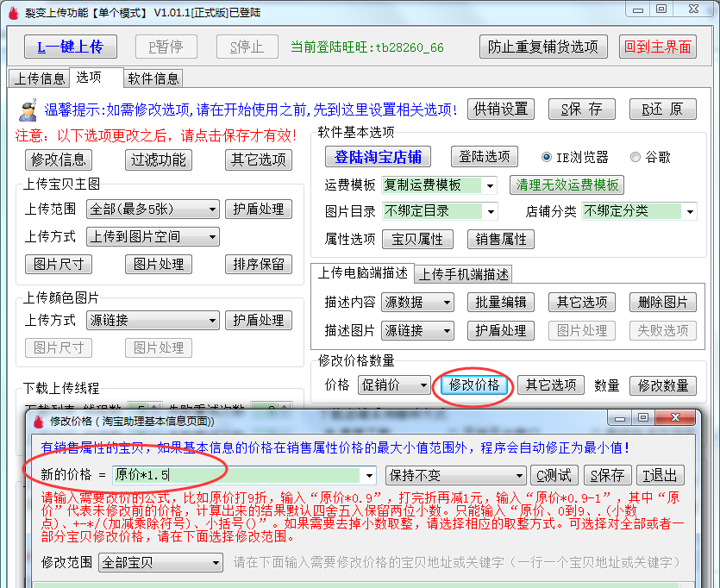This screenshot has width=720, height=588.
Task: Select the IE浏览器 radio button
Action: tap(547, 157)
